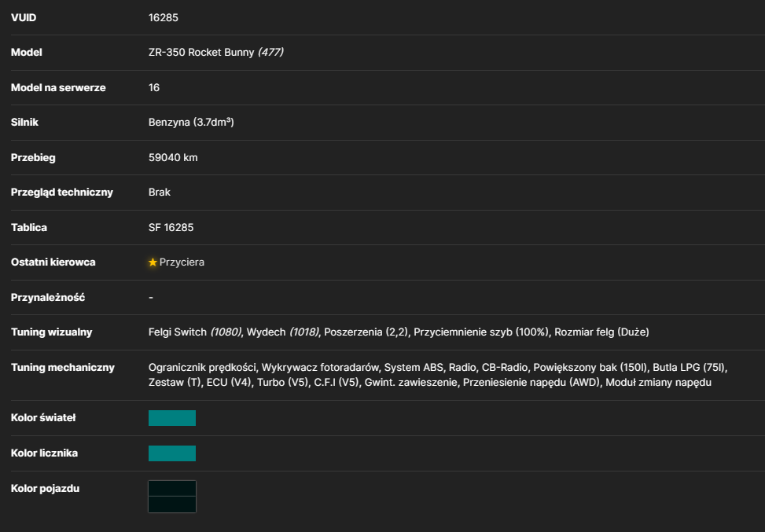Select the Kolor świateł teal swatch
Screen dimensions: 765x532
point(172,418)
